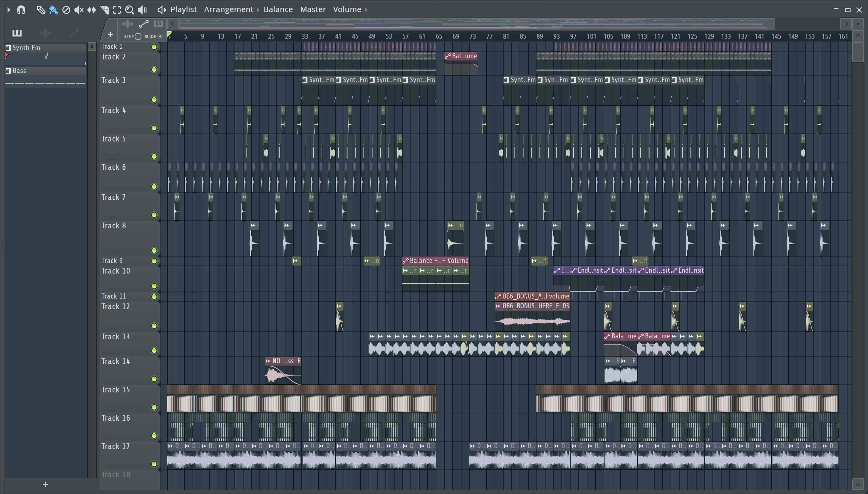The image size is (868, 494).
Task: Click the timeline overview minimap
Action: point(476,24)
